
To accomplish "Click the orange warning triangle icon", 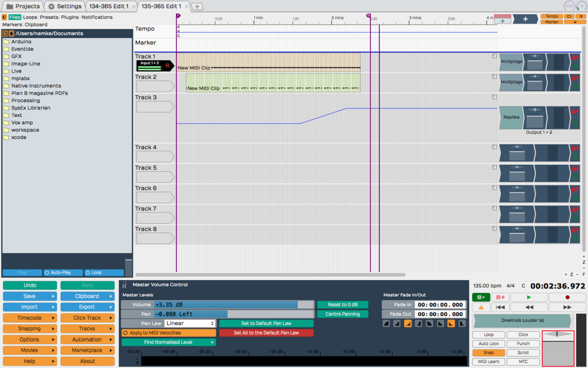I will pos(481,307).
